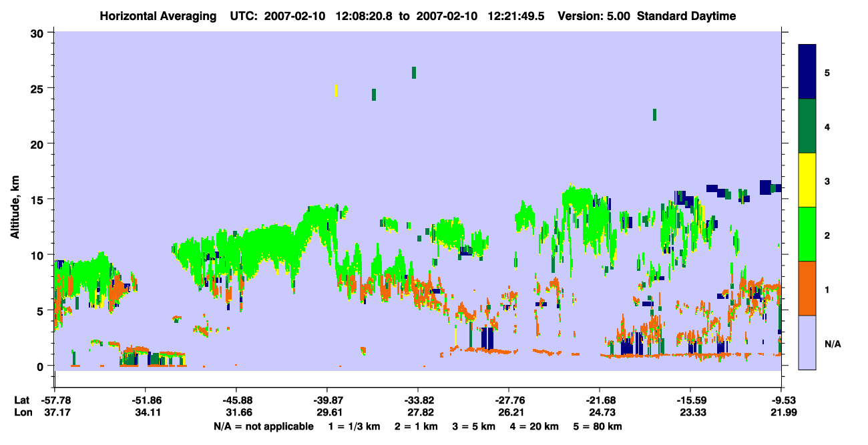The image size is (868, 445).
Task: Click the '5 = 80 km' legend note
Action: tap(598, 426)
